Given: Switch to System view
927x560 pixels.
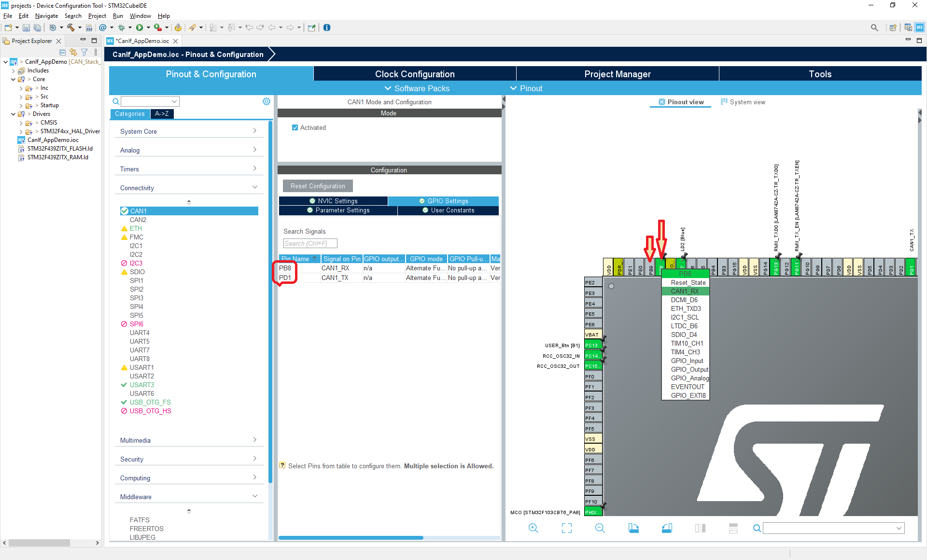Looking at the screenshot, I should [743, 102].
